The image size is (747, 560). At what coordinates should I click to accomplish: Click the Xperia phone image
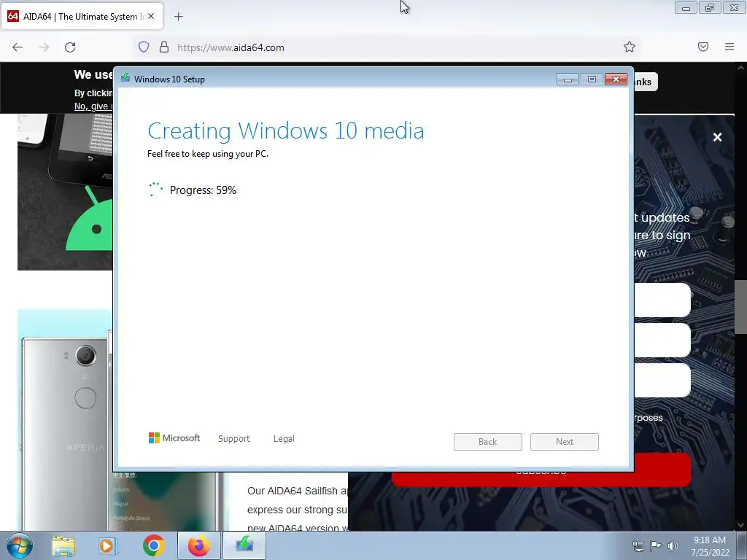point(65,420)
